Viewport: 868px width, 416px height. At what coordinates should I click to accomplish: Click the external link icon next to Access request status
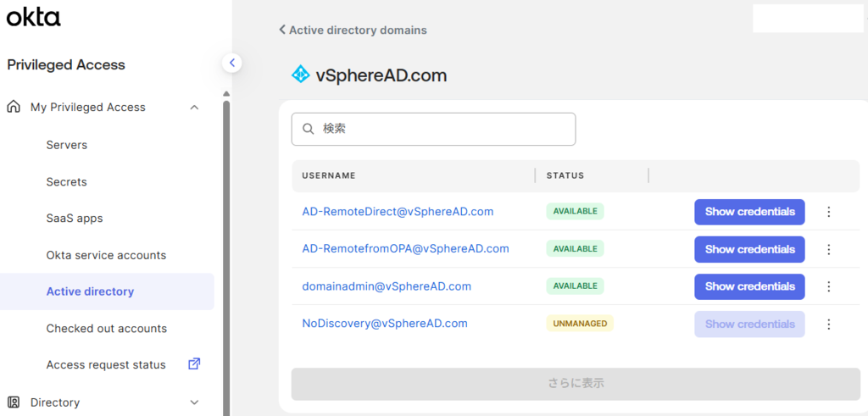point(194,364)
